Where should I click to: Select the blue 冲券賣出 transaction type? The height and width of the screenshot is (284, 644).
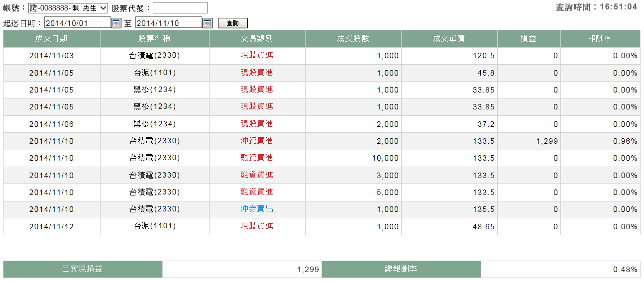pos(257,209)
